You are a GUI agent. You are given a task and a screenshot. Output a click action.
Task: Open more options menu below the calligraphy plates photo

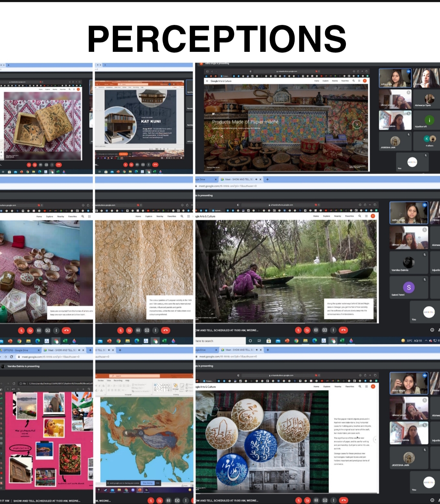tap(333, 500)
